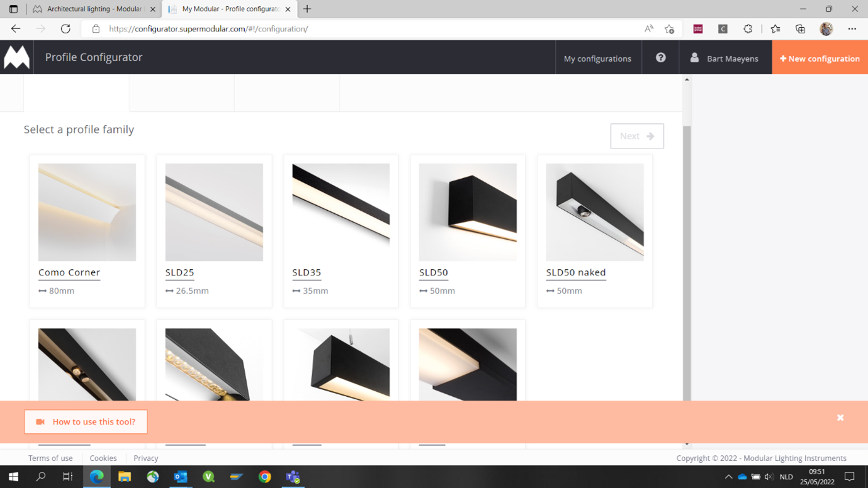Open Terms of use link
868x488 pixels.
coord(50,458)
